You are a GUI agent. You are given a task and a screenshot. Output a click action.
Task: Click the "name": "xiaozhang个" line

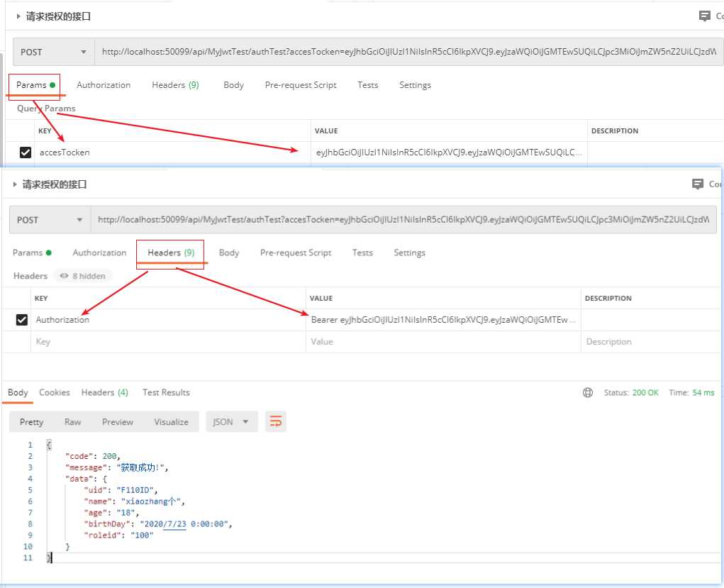134,501
